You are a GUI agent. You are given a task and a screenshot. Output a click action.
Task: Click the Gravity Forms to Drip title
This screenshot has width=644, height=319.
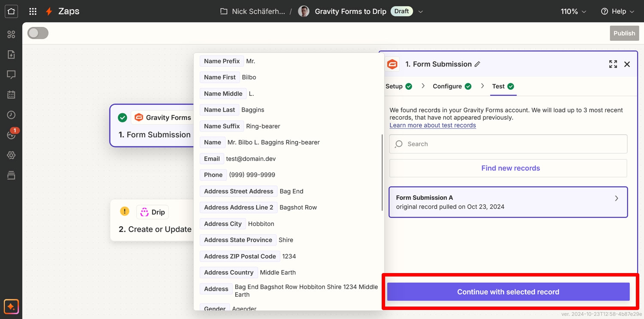point(351,12)
